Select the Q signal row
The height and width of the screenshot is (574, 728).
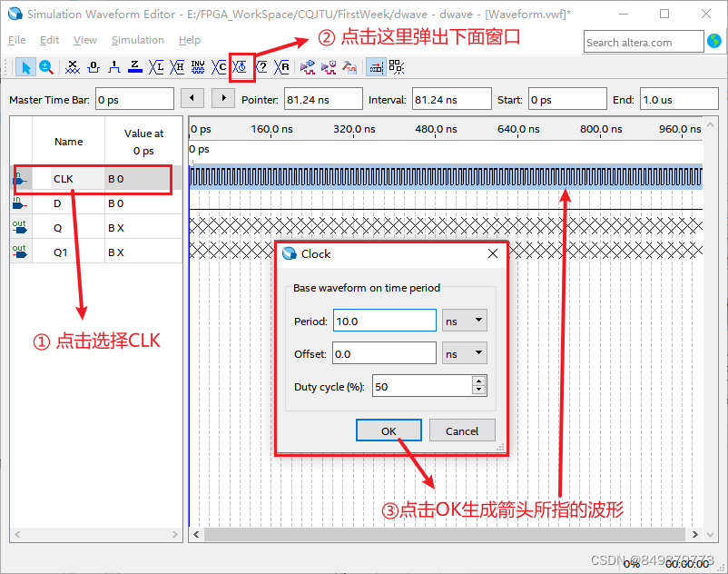pyautogui.click(x=96, y=228)
